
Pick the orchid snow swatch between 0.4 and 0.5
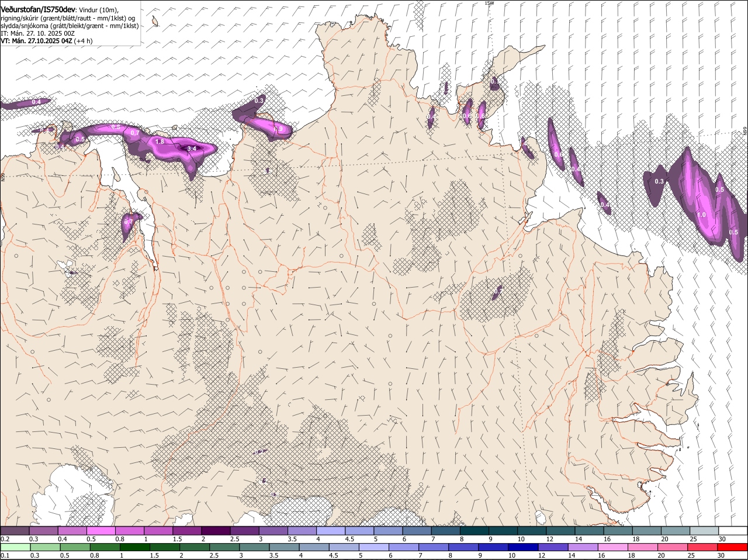pos(72,530)
